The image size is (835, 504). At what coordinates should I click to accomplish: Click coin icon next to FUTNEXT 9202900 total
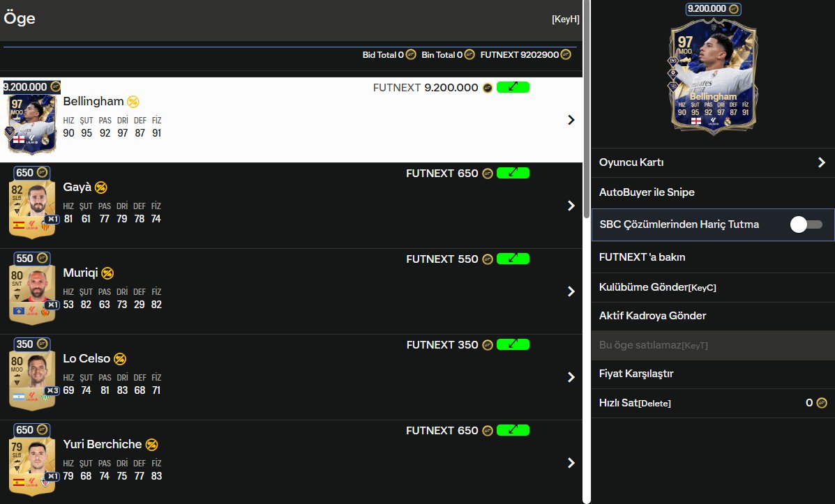tap(566, 54)
